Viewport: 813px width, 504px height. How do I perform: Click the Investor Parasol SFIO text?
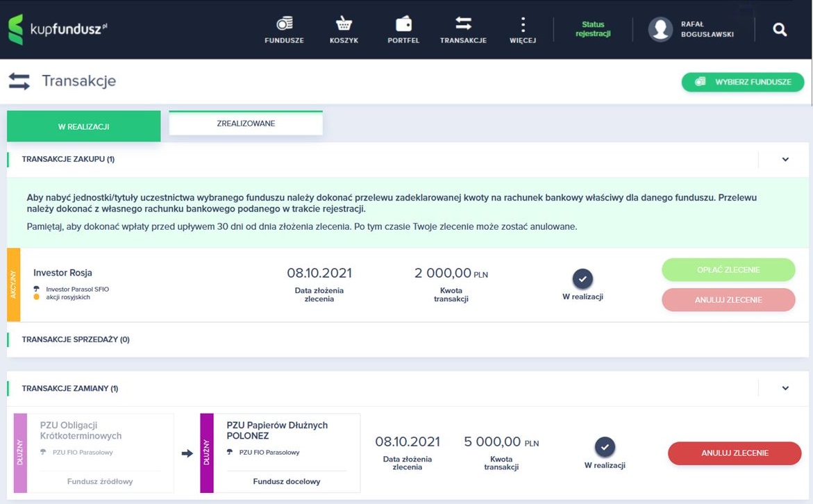pos(77,289)
